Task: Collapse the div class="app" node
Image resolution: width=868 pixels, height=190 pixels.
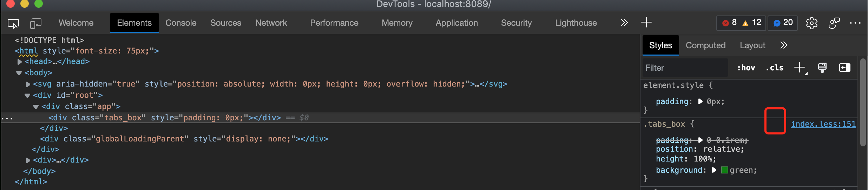Action: [36, 107]
